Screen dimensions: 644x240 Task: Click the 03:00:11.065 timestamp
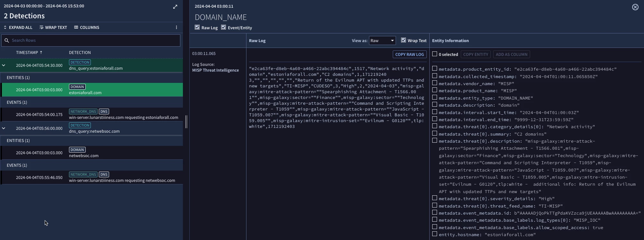204,54
